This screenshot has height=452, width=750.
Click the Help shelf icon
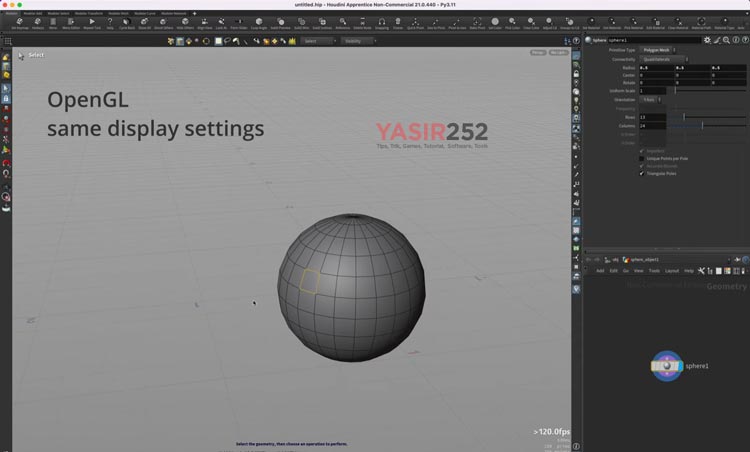click(110, 22)
